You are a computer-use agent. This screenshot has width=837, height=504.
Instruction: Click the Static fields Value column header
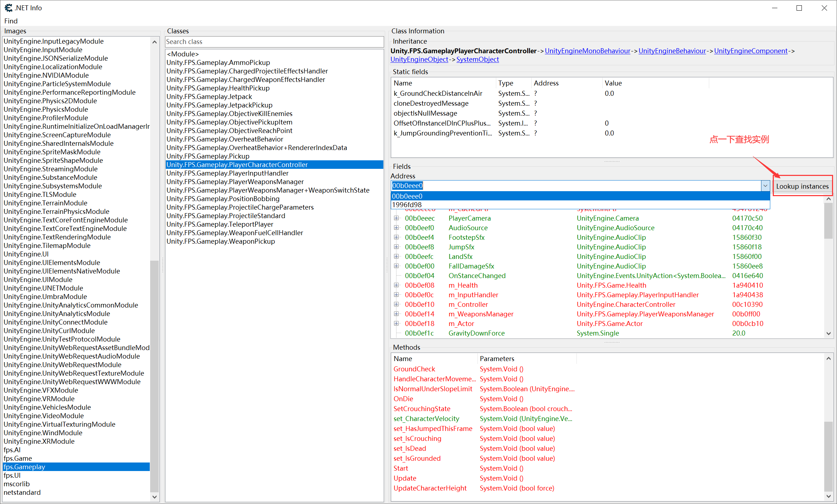(x=655, y=83)
